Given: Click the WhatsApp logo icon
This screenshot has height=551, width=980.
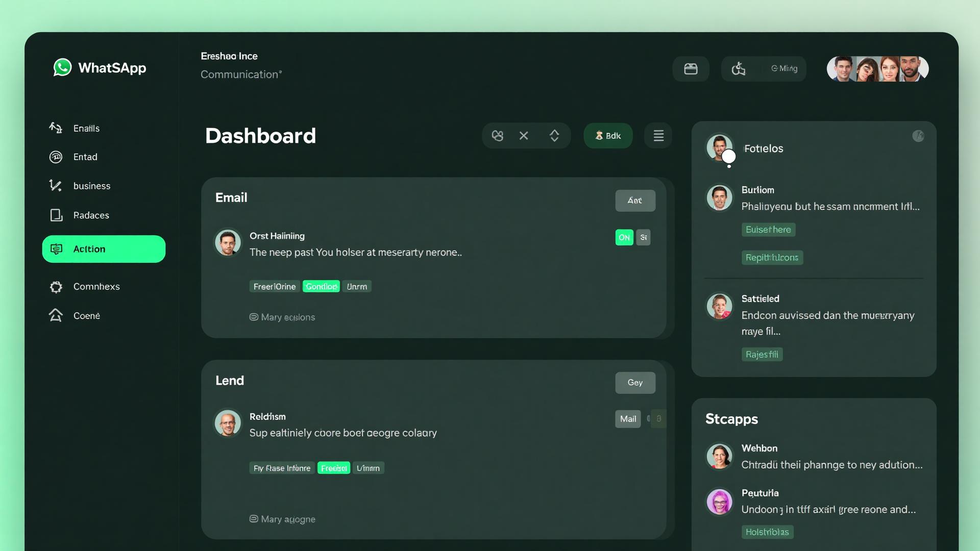Looking at the screenshot, I should [62, 67].
